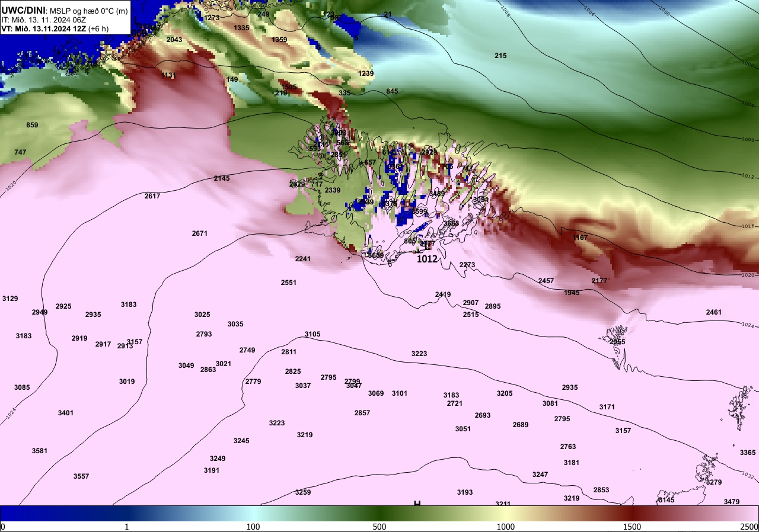Click the 2857 height value
This screenshot has height=532, width=759.
coord(362,413)
